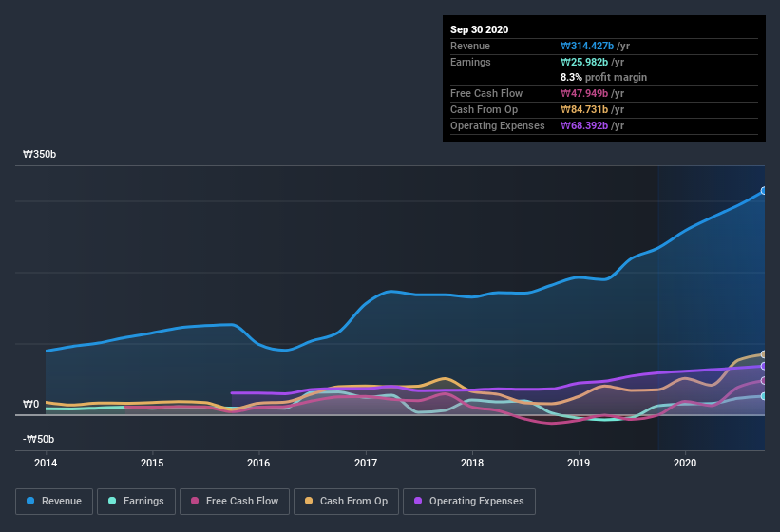Toggle the Cash From Op legend button
This screenshot has width=780, height=532.
[x=346, y=502]
